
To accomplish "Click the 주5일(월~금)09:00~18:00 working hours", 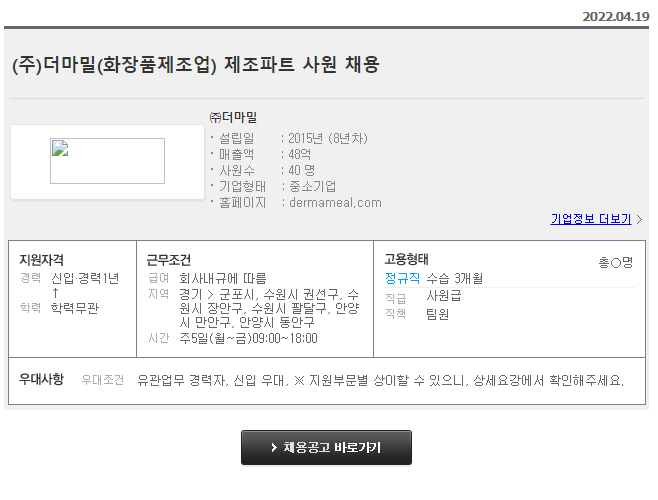I will point(248,338).
